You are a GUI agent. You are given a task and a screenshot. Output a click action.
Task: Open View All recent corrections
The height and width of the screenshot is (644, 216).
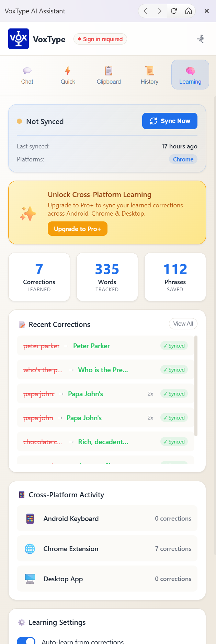tap(183, 324)
